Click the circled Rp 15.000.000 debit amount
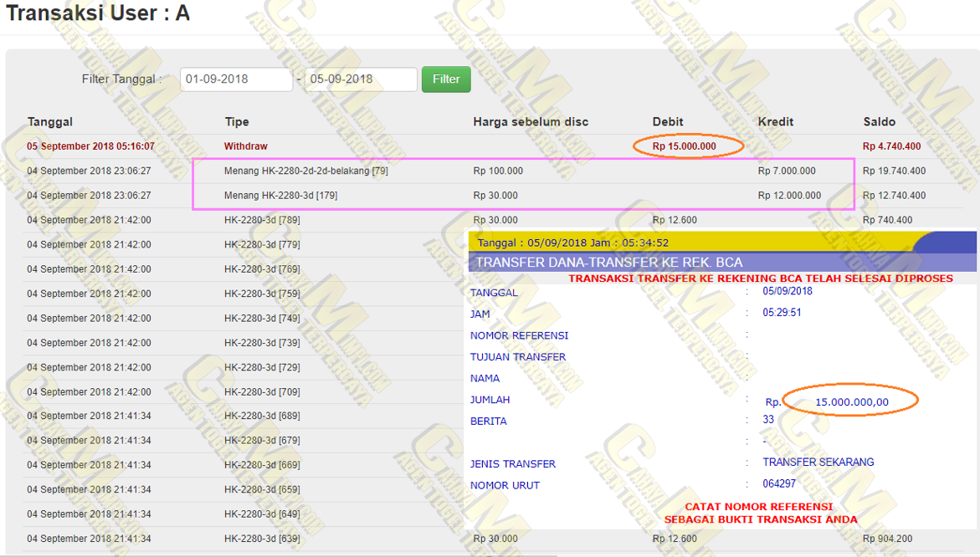This screenshot has width=980, height=557. point(685,146)
